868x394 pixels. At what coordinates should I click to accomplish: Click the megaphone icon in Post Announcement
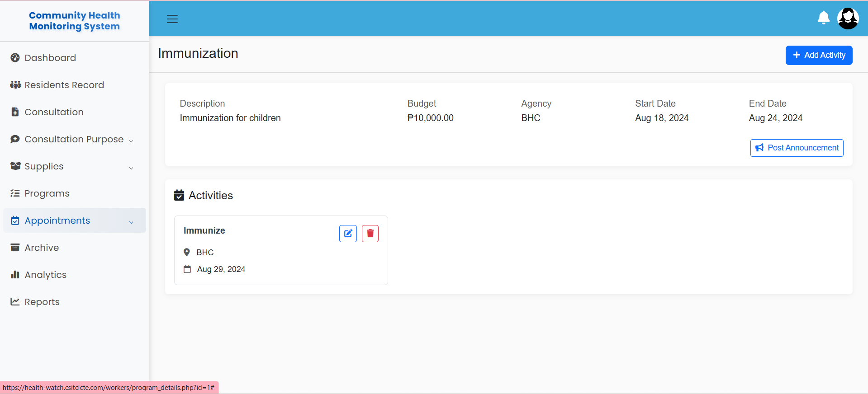(x=759, y=148)
